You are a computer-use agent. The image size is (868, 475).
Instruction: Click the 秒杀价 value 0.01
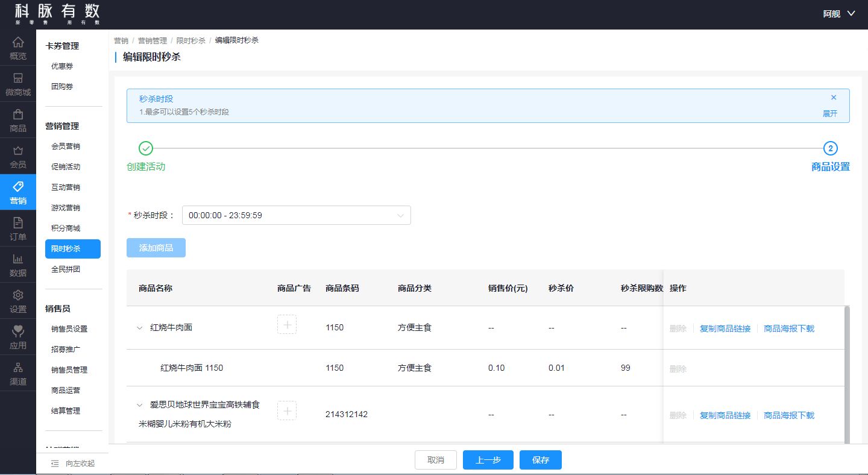point(556,368)
